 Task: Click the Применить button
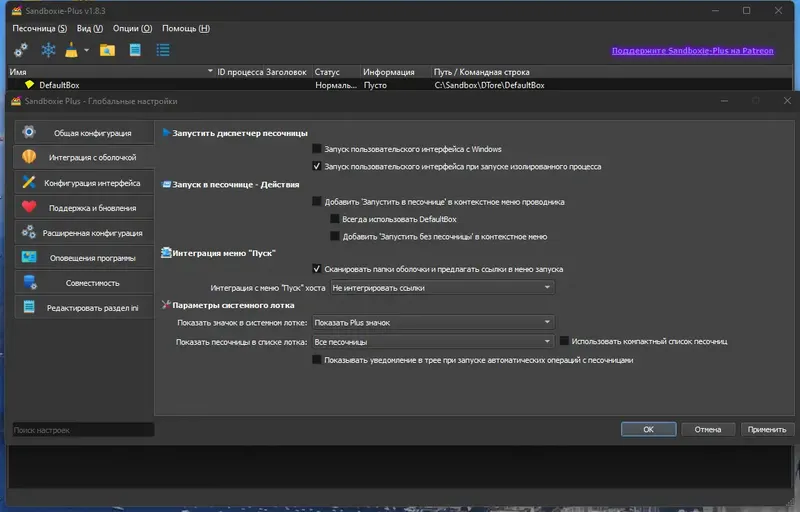pos(767,429)
